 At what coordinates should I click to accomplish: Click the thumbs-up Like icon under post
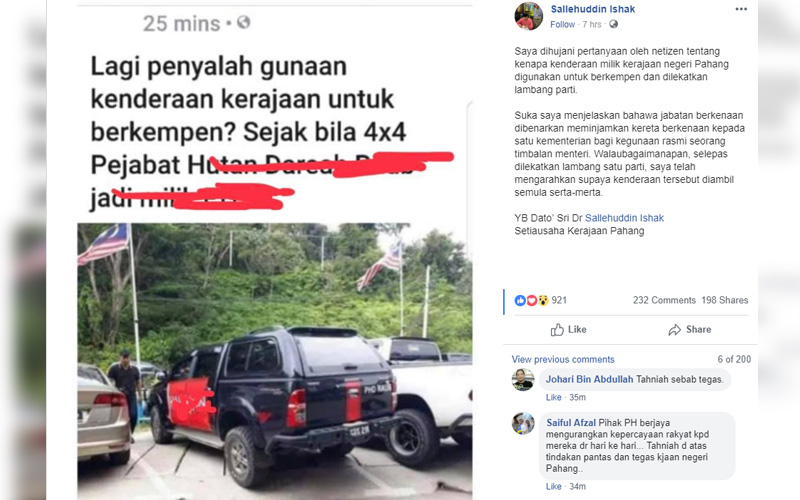tap(557, 330)
